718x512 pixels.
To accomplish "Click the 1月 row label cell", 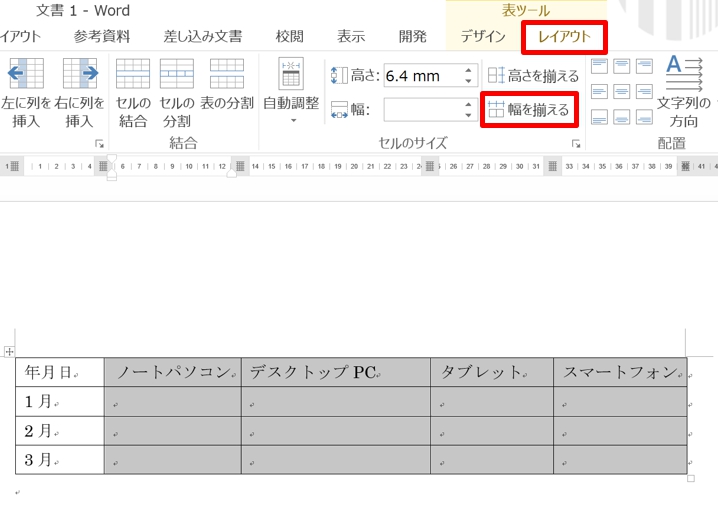I will [x=60, y=401].
